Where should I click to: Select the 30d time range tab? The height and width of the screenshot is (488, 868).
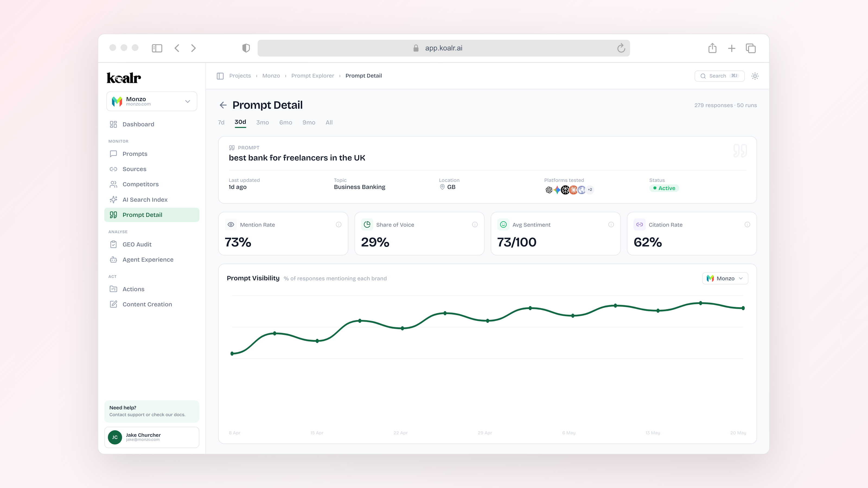(x=240, y=122)
